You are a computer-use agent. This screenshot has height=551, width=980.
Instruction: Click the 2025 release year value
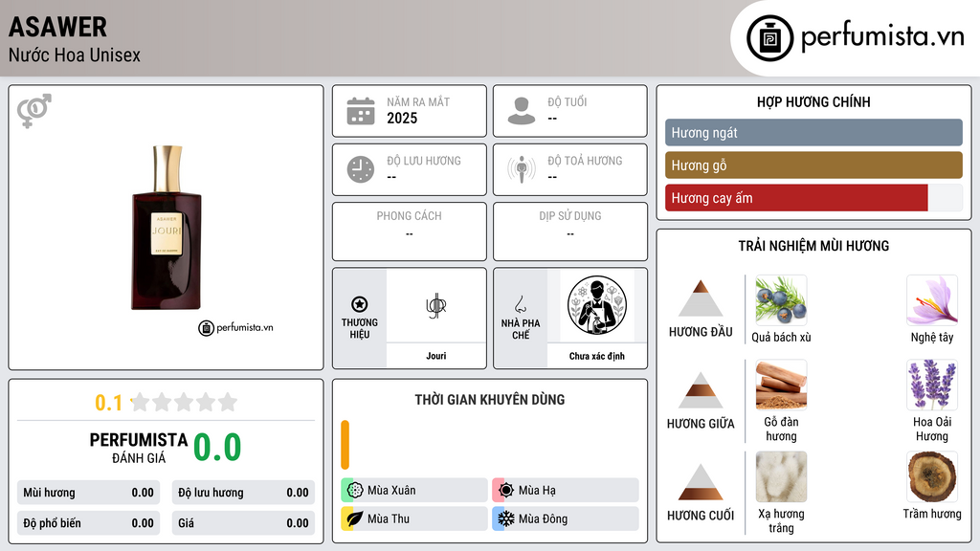pos(402,118)
